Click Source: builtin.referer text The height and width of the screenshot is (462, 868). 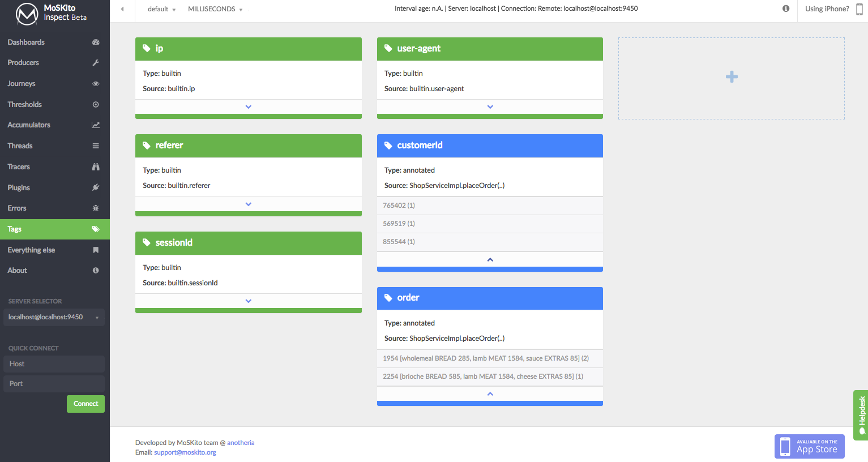click(177, 186)
